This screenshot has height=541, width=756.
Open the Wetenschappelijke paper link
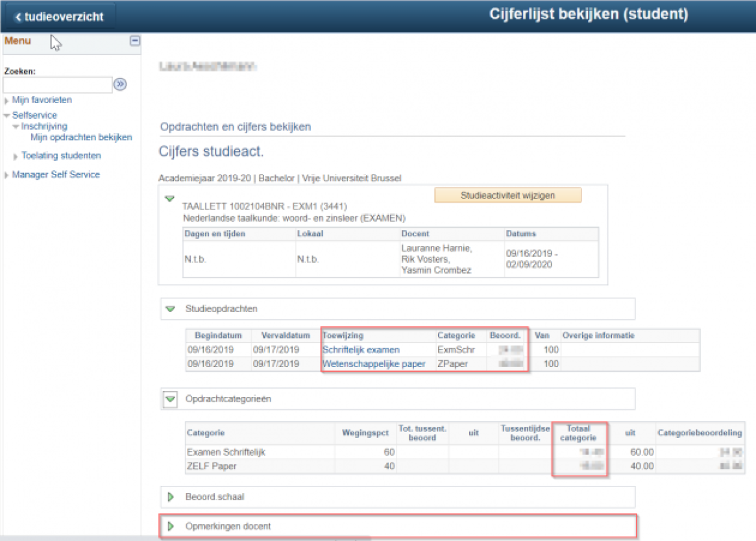pyautogui.click(x=374, y=364)
